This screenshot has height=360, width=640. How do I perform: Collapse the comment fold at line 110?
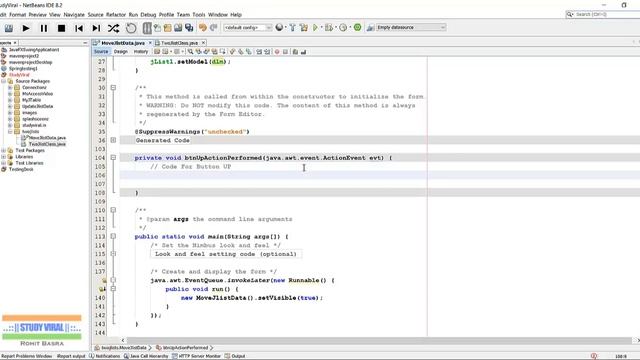[x=113, y=210]
